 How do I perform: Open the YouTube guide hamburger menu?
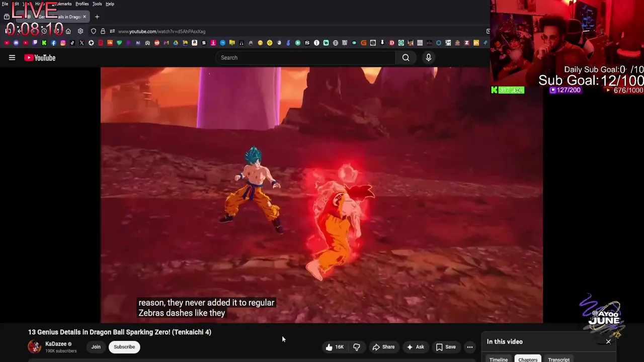click(12, 58)
